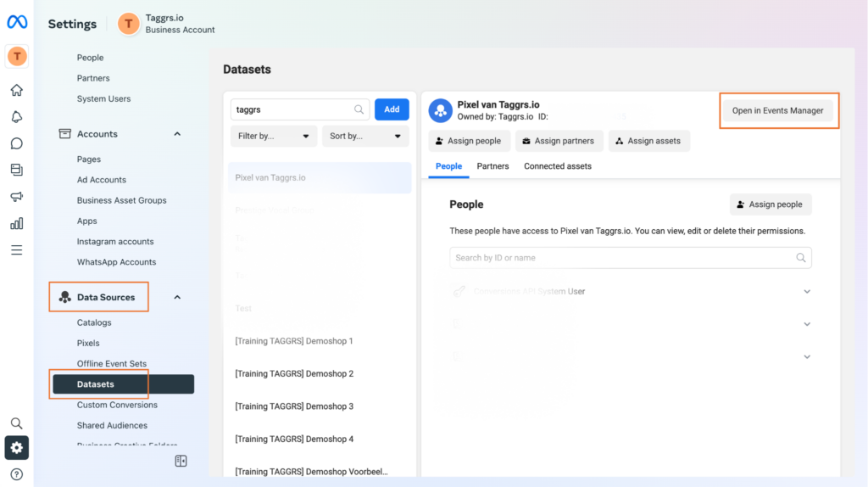Image resolution: width=868 pixels, height=487 pixels.
Task: Click Assign people in the action bar
Action: pos(468,141)
